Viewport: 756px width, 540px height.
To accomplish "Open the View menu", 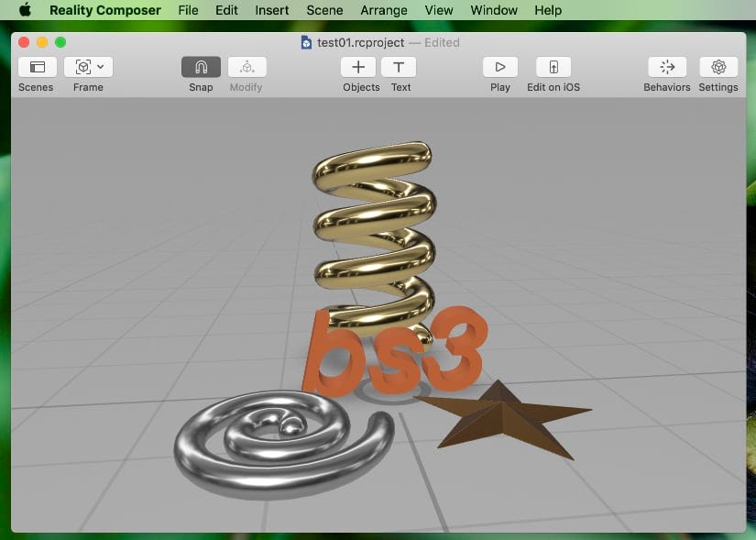I will pyautogui.click(x=439, y=10).
